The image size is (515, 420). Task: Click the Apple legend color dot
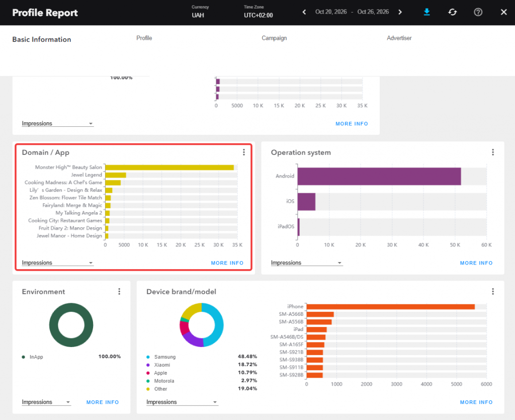click(148, 373)
